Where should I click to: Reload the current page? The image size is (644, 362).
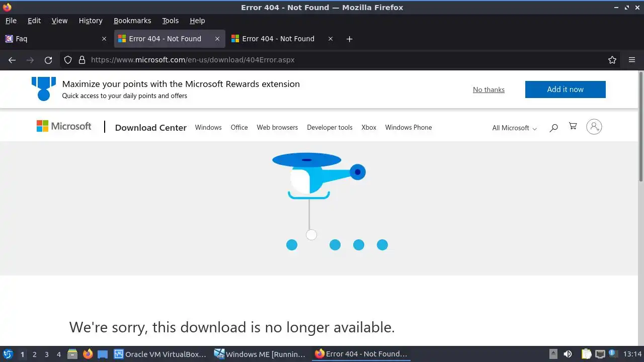48,60
